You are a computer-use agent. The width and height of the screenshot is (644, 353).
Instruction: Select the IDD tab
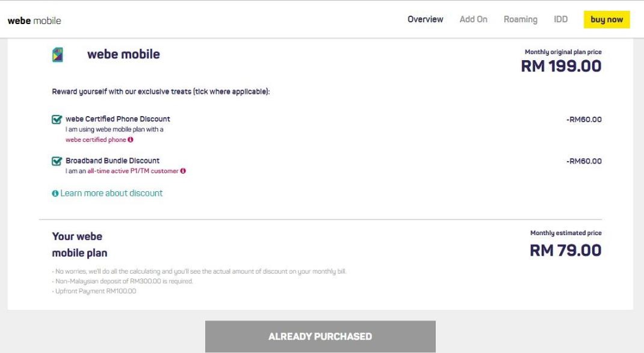[560, 19]
